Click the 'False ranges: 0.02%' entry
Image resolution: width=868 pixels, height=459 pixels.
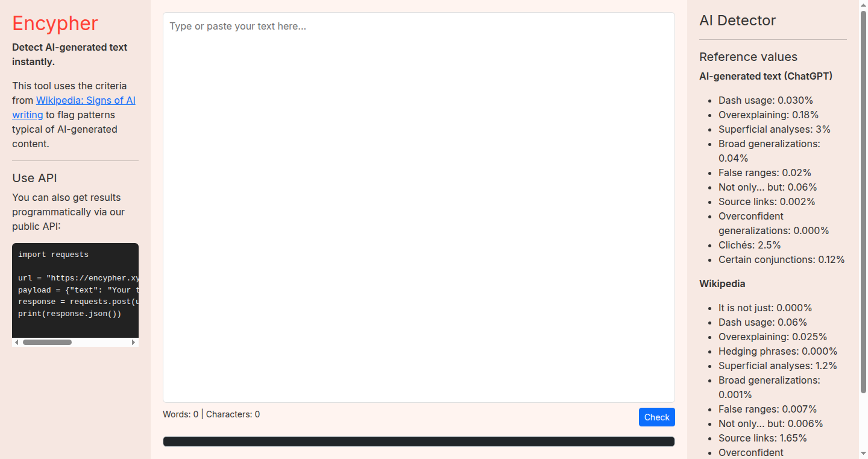point(765,173)
